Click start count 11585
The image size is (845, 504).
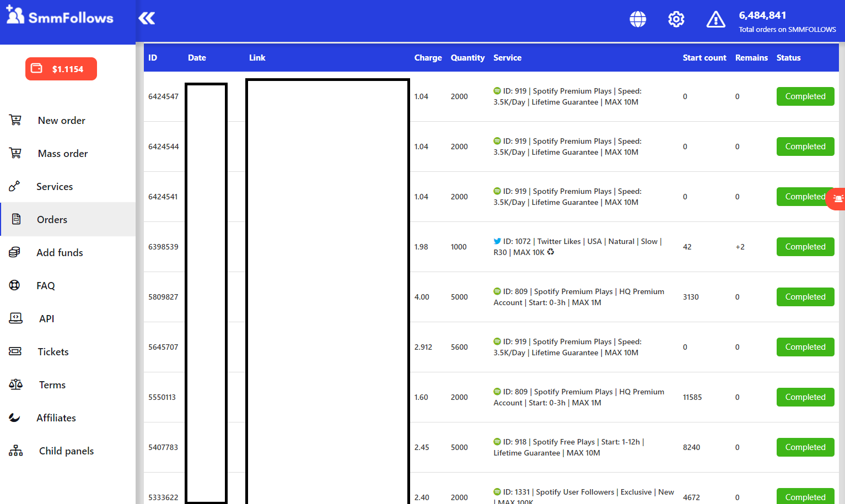692,397
